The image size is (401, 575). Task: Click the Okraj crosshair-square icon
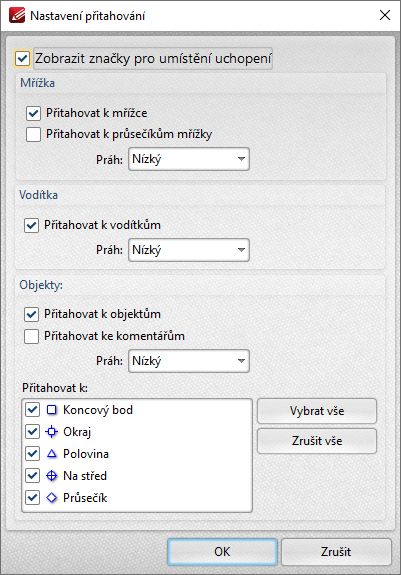[52, 432]
